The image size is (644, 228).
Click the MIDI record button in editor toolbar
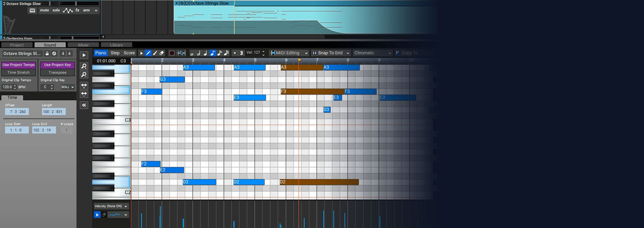coord(172,53)
